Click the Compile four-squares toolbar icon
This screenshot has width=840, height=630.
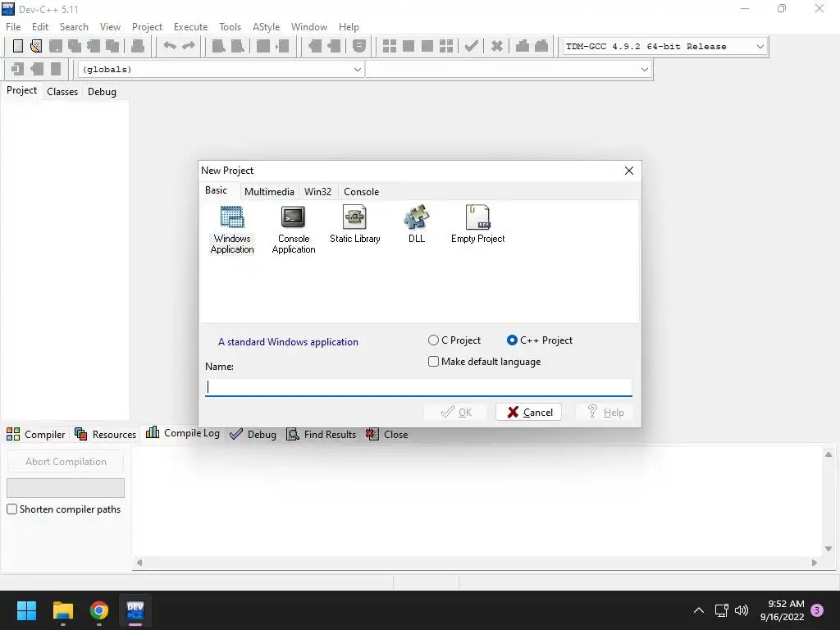[390, 46]
